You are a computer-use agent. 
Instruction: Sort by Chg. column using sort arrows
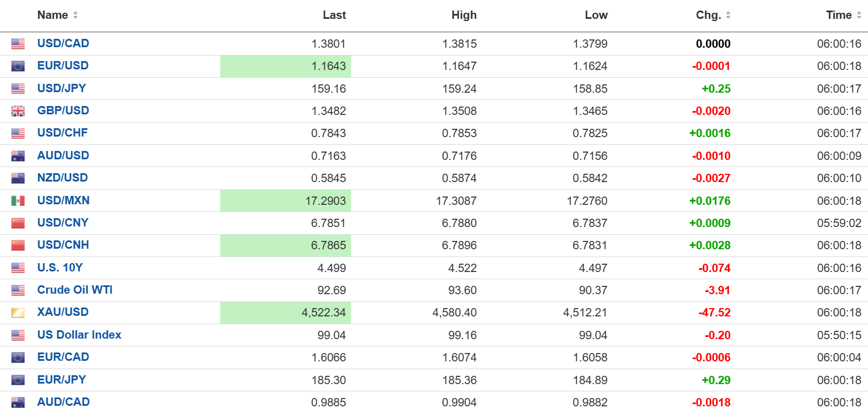pyautogui.click(x=728, y=16)
